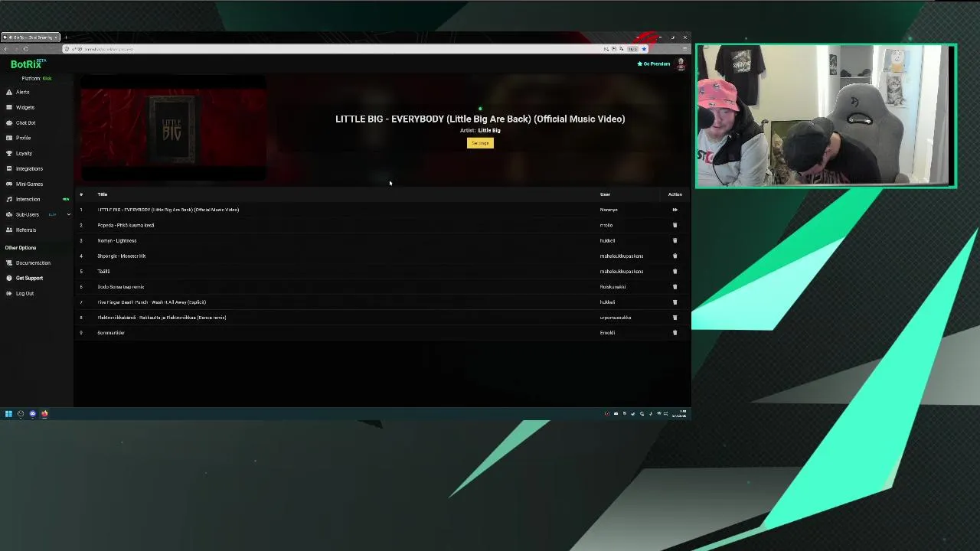Viewport: 980px width, 551px height.
Task: Open Documentation in the sidebar
Action: pyautogui.click(x=32, y=262)
